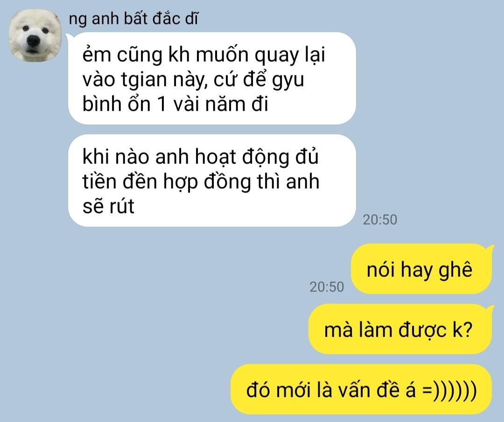Click the word ghê in the yellow bubble
This screenshot has height=422, width=504.
[455, 269]
